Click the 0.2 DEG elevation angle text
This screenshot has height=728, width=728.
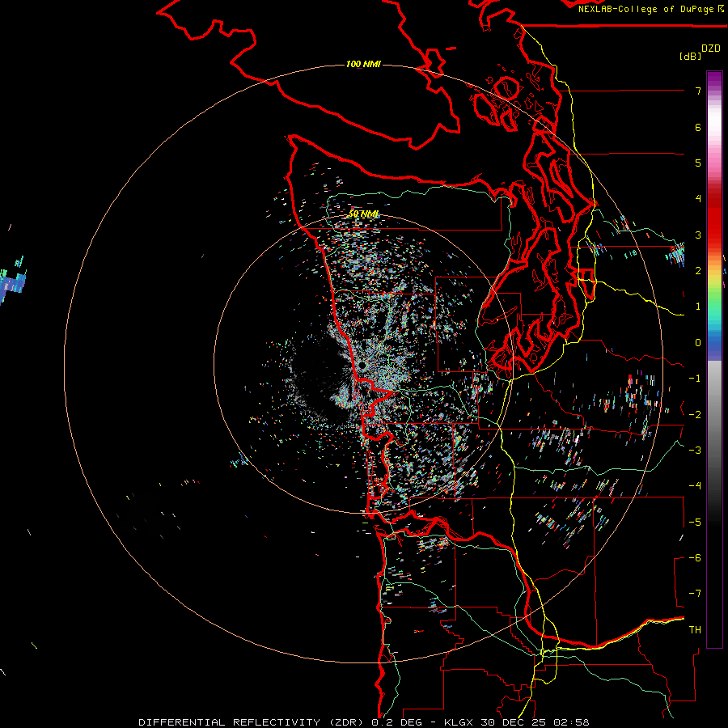396,722
